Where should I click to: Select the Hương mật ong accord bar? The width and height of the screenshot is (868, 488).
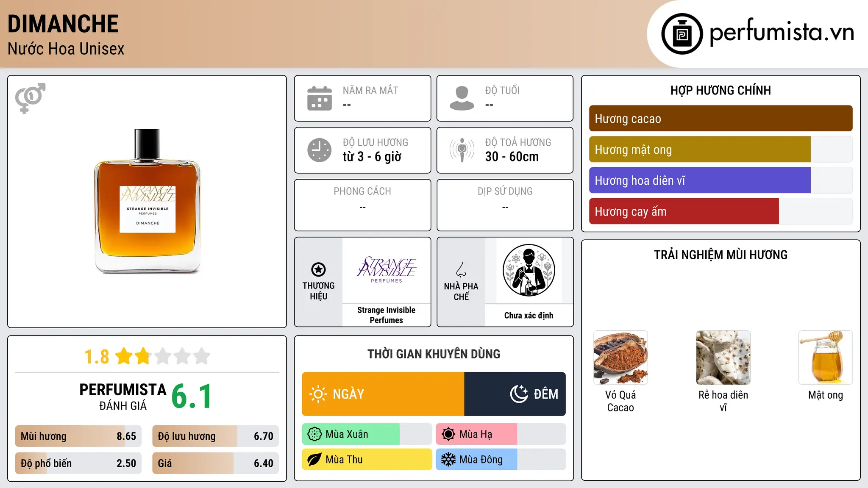[721, 150]
